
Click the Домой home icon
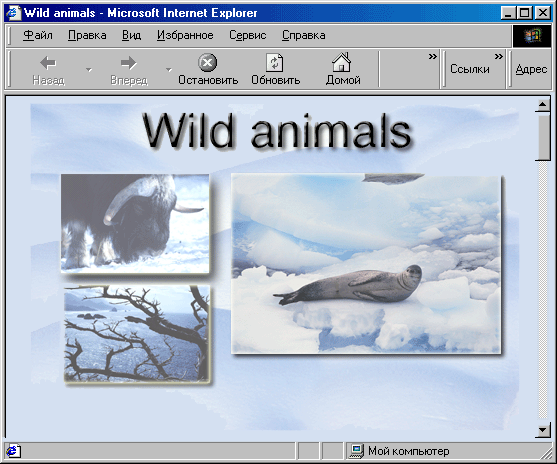(x=342, y=62)
